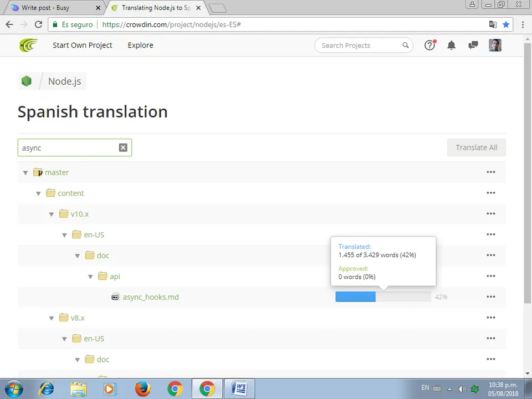Open the master branch link
532x399 pixels.
coord(57,172)
